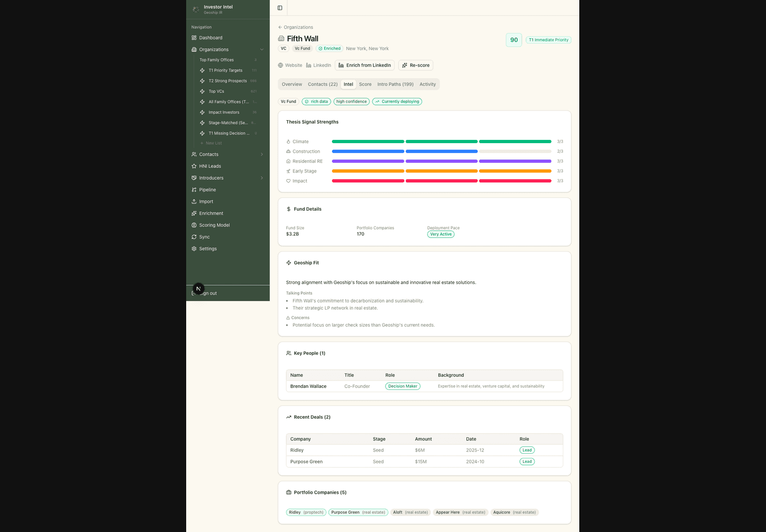Click Enrich from LinkedIn button
The height and width of the screenshot is (532, 766).
pyautogui.click(x=365, y=65)
